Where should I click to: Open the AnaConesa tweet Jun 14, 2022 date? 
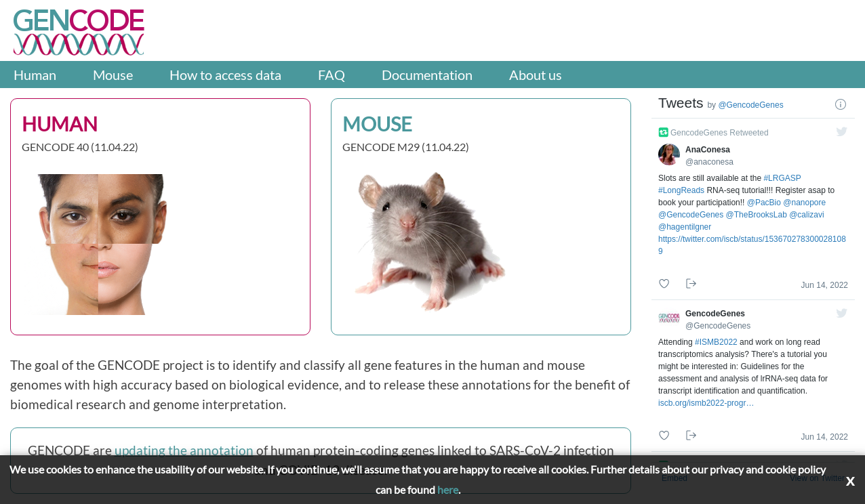coord(824,285)
